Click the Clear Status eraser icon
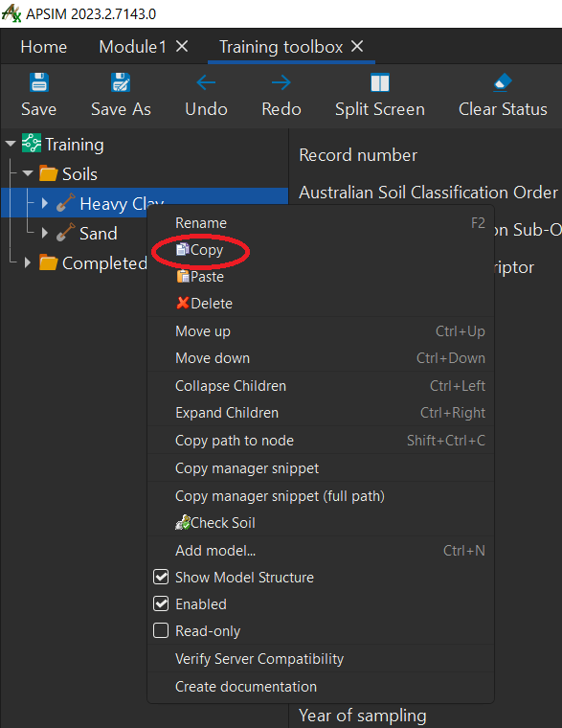This screenshot has width=562, height=728. 503,83
